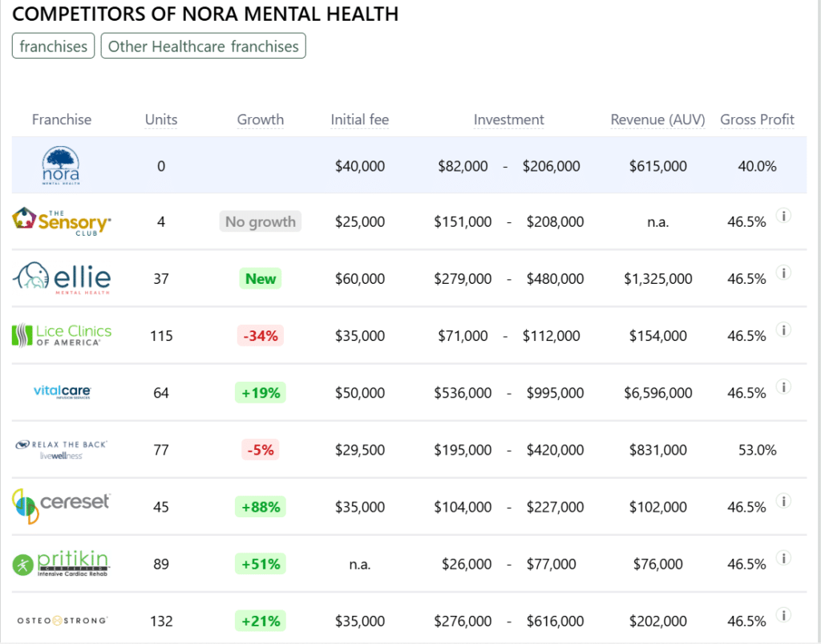Click the 40.0% gross profit value
821x644 pixels.
(x=757, y=166)
